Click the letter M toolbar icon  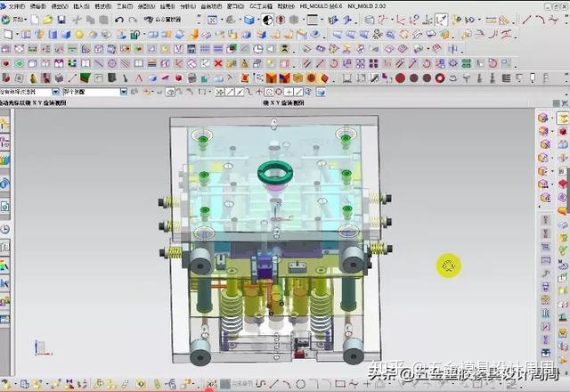click(x=178, y=49)
